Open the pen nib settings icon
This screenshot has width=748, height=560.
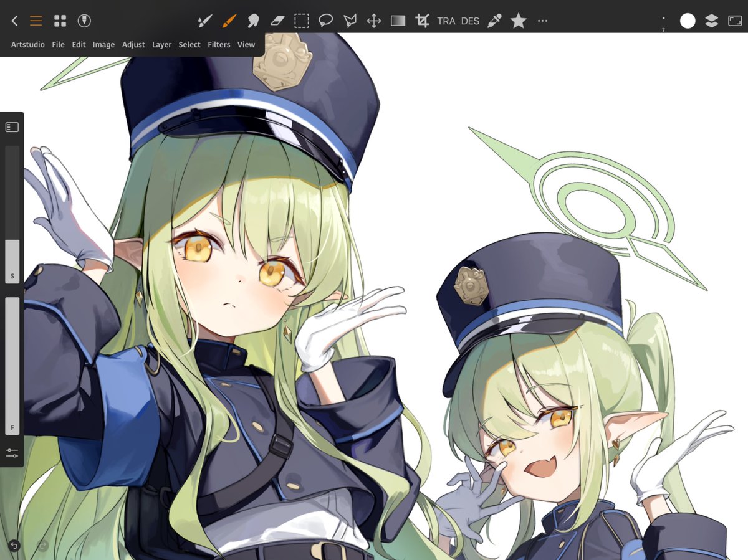coord(84,21)
